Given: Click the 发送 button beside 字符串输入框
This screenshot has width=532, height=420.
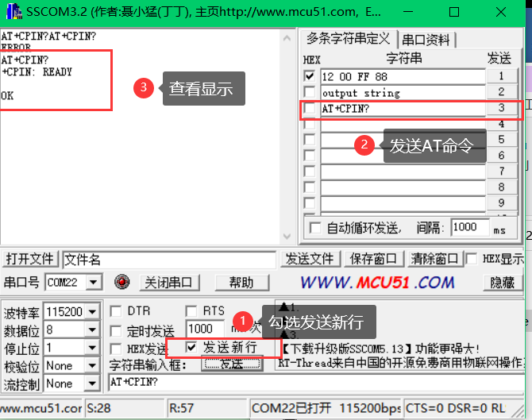Looking at the screenshot, I should point(232,364).
